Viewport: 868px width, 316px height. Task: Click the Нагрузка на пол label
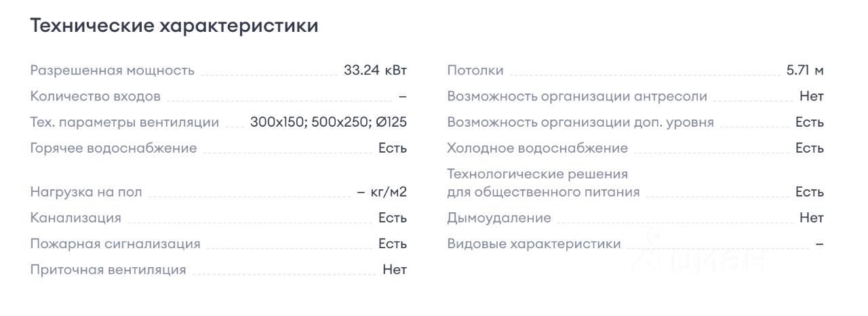86,192
